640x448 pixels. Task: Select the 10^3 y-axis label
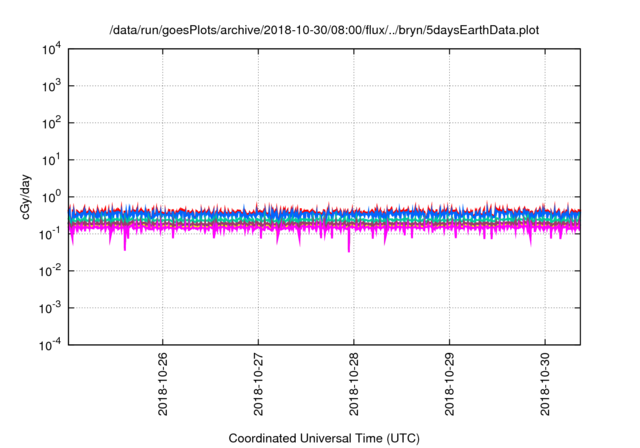tap(52, 86)
